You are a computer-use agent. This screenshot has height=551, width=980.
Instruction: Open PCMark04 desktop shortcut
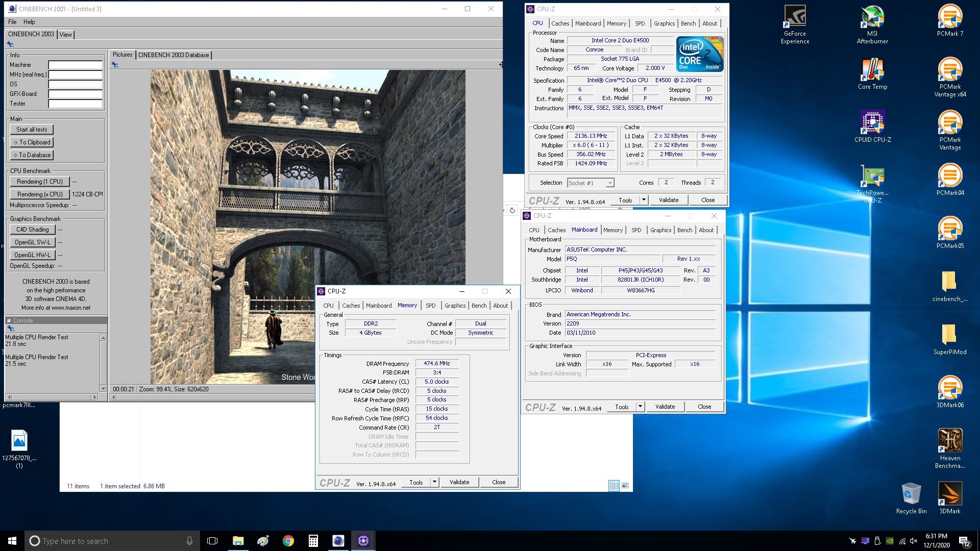pyautogui.click(x=950, y=180)
